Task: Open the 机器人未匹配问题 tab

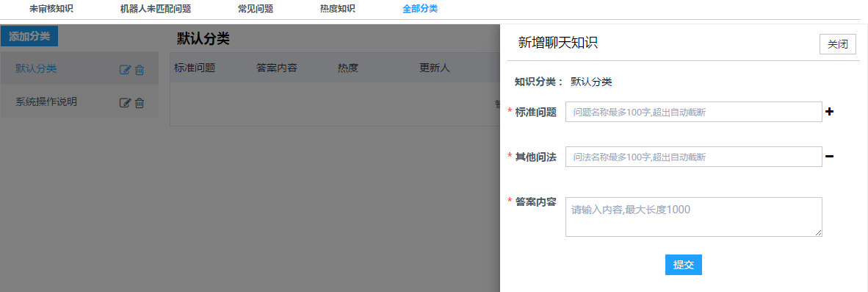Action: click(156, 9)
